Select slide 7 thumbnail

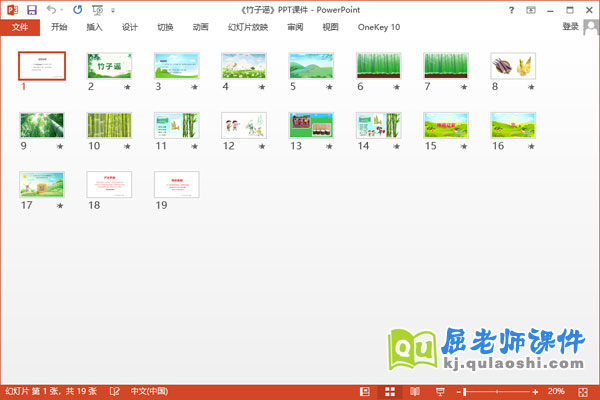click(x=446, y=66)
